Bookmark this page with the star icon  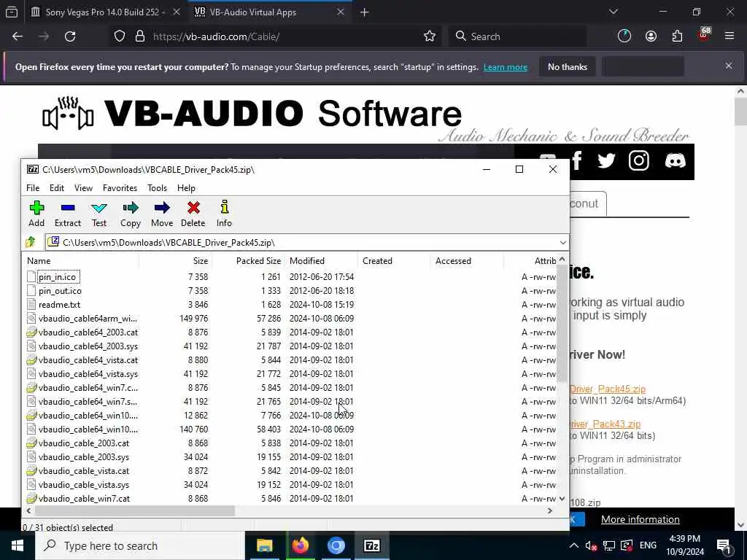[429, 36]
